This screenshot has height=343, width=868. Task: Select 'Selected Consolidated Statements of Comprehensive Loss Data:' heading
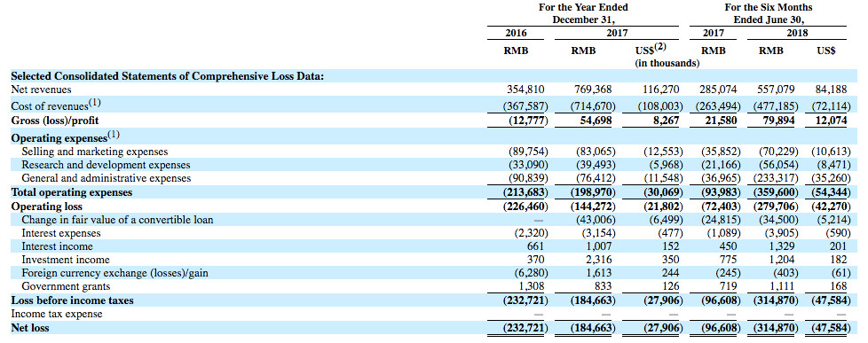(x=167, y=76)
